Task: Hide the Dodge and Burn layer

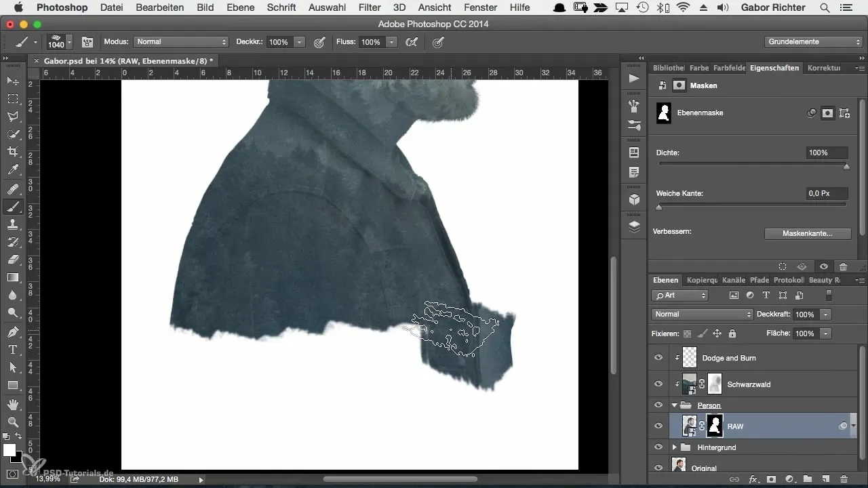Action: click(658, 358)
